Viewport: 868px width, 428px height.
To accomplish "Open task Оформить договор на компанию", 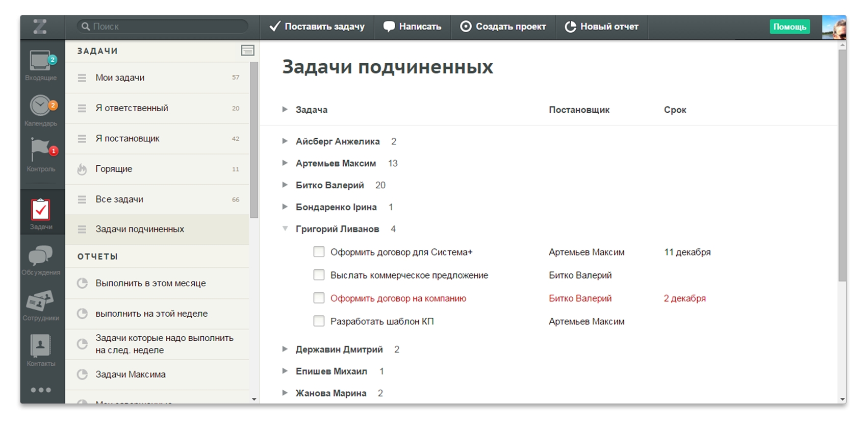I will pos(398,298).
